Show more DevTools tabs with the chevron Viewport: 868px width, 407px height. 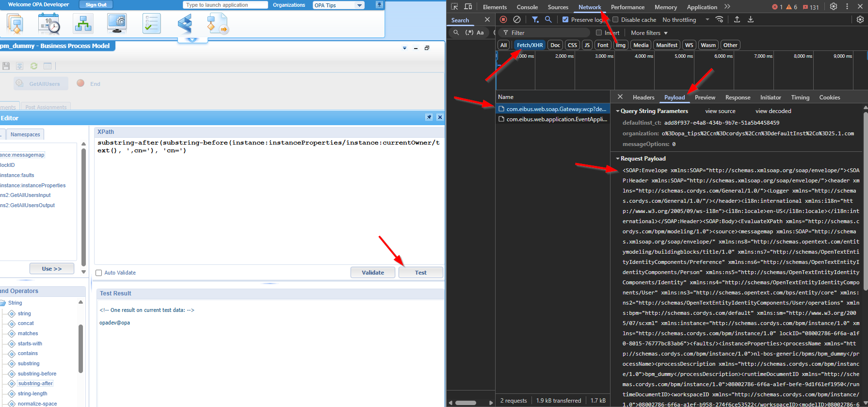(727, 7)
